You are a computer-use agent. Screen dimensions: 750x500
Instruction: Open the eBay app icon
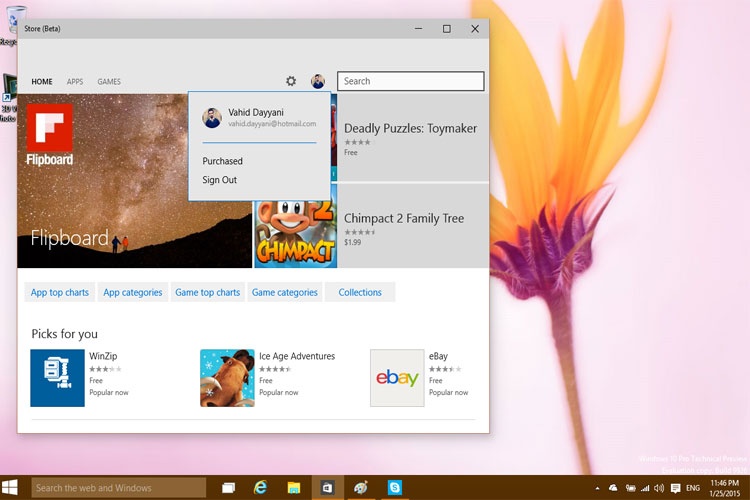point(397,378)
